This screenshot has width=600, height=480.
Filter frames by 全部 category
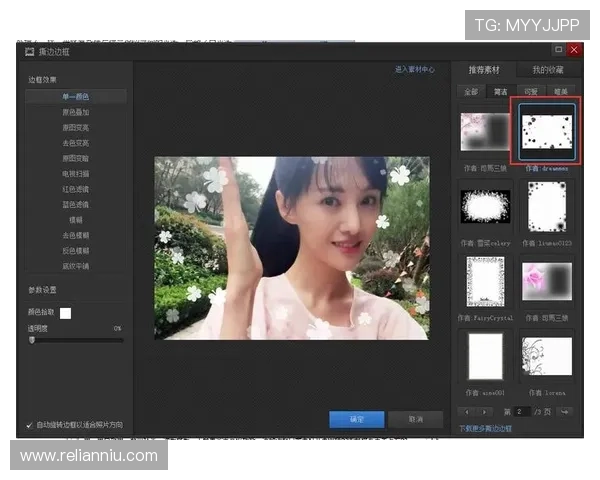(x=469, y=92)
